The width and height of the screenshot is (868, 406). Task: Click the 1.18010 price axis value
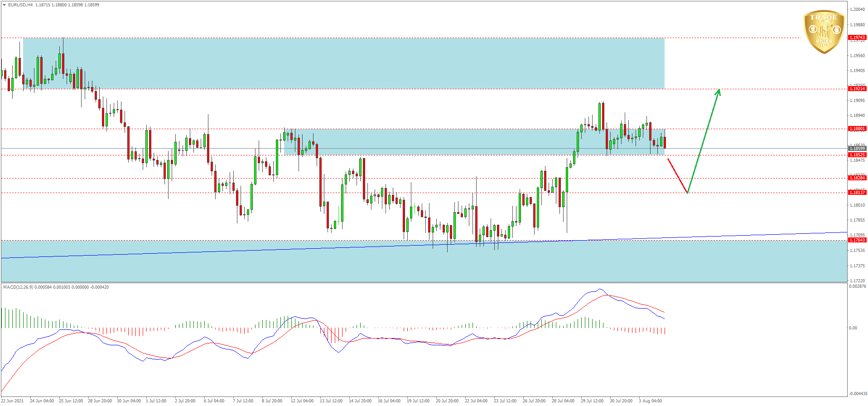pyautogui.click(x=858, y=205)
